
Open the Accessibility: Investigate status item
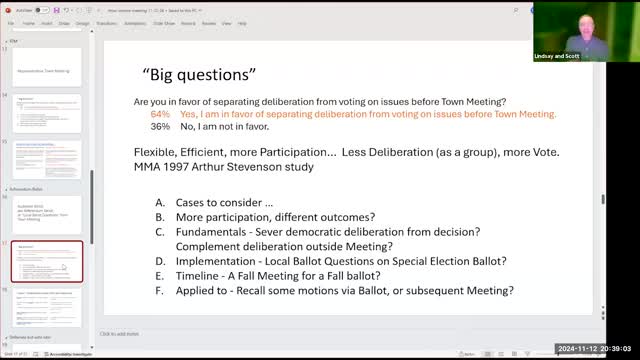68,354
